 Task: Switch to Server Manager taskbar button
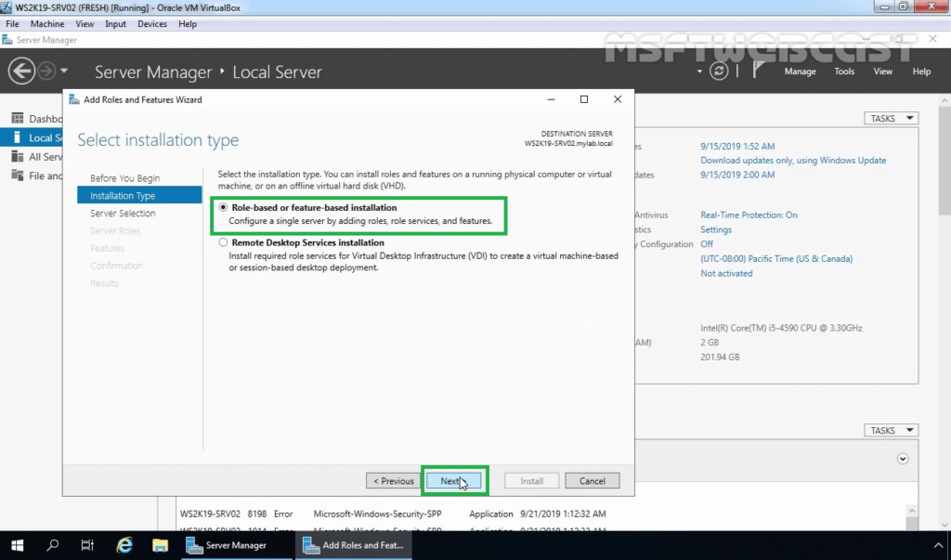coord(237,545)
